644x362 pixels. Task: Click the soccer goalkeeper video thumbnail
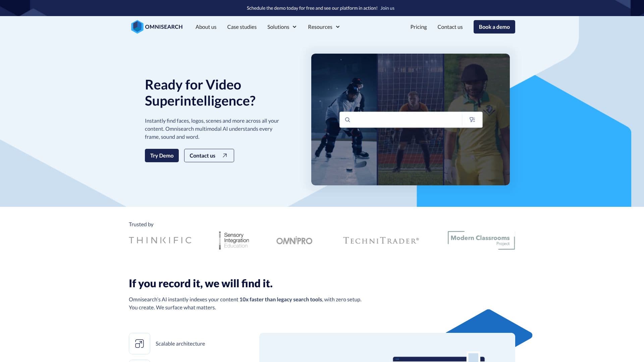[x=411, y=119]
